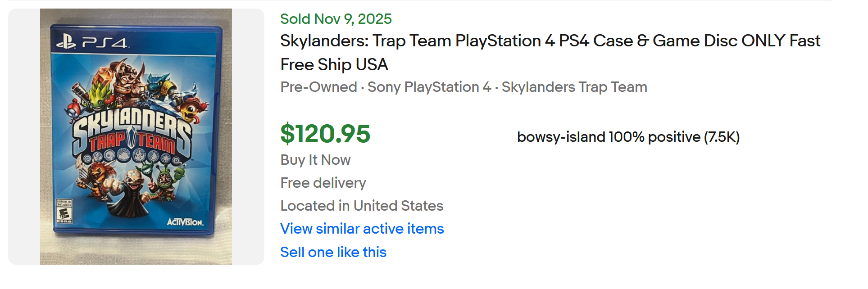868x289 pixels.
Task: Click the 'Sold Nov 9, 2025' label
Action: point(336,19)
